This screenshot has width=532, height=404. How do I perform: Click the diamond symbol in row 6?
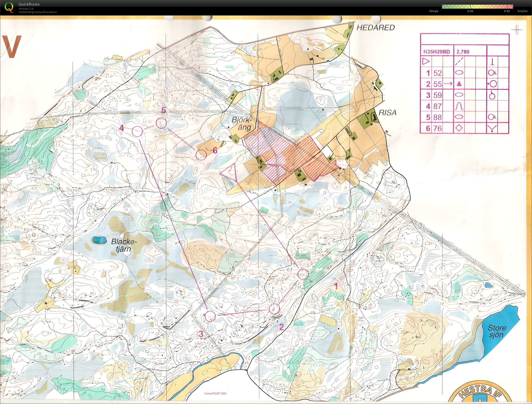[x=459, y=128]
